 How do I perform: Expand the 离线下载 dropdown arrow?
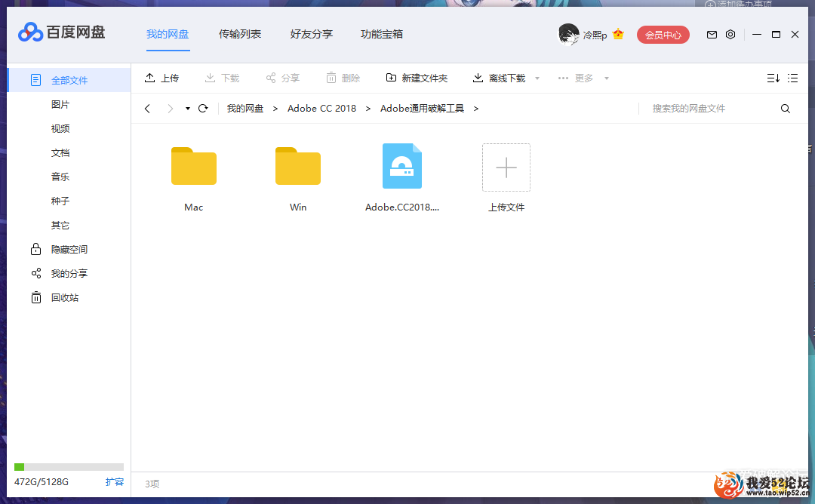tap(537, 78)
